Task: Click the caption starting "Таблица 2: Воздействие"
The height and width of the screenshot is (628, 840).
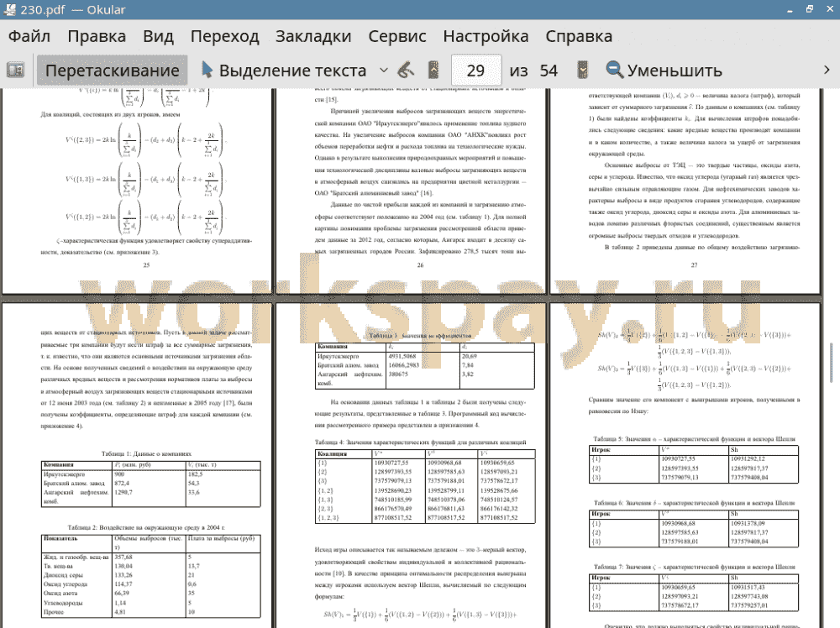Action: pos(146,527)
